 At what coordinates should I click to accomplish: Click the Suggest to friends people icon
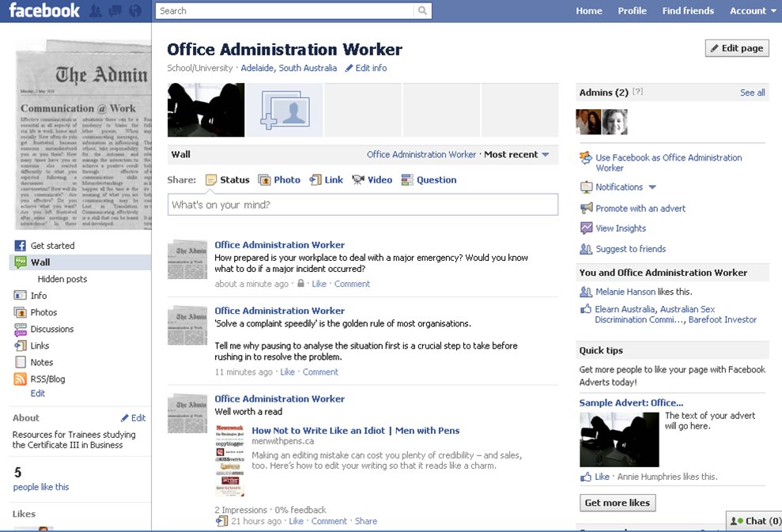[x=586, y=249]
